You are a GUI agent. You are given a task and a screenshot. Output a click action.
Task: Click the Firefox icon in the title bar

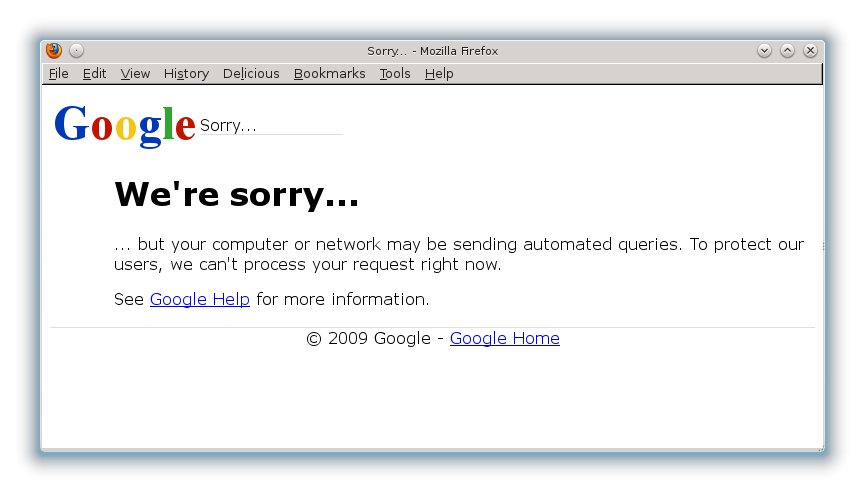pos(54,50)
